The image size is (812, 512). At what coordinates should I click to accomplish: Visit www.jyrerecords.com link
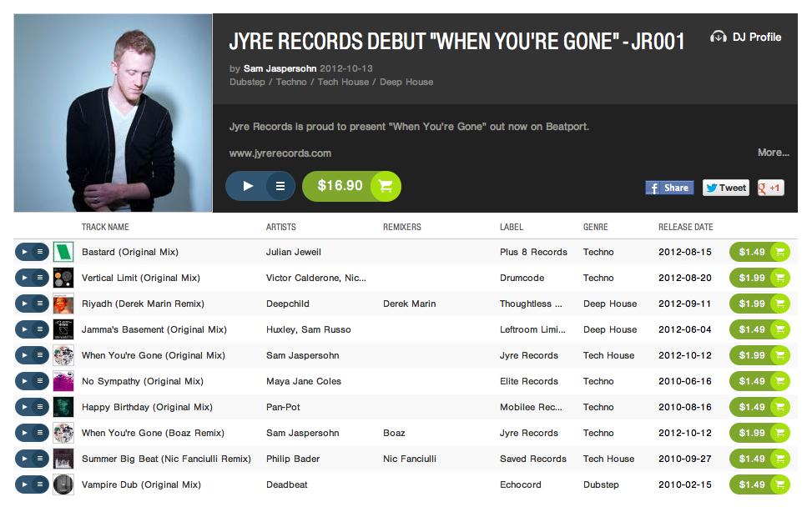tap(280, 153)
